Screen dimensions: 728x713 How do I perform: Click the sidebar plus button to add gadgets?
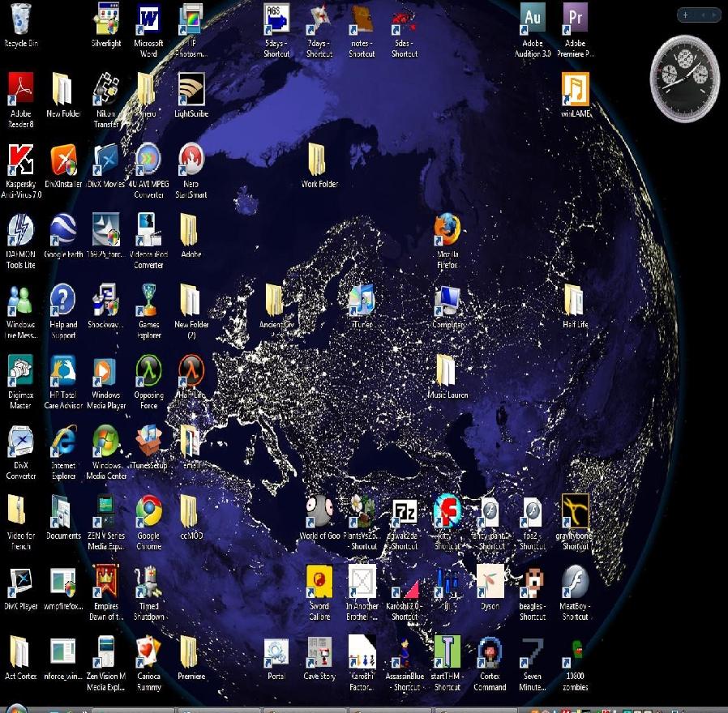686,15
